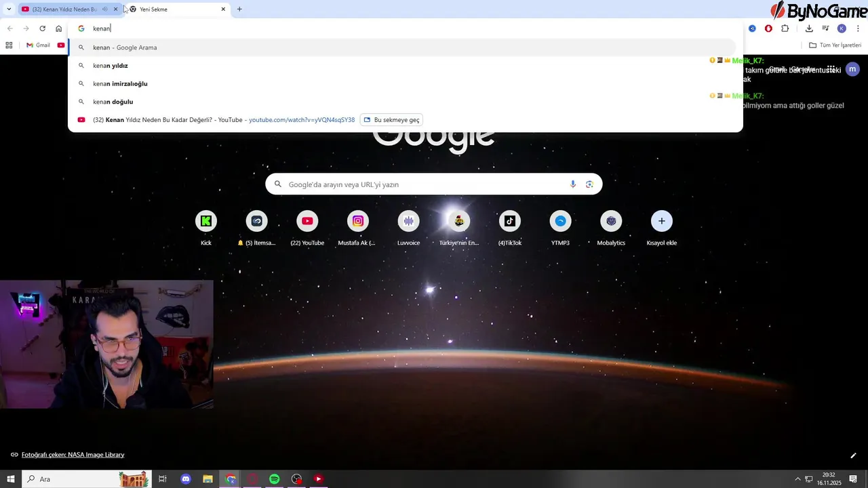
Task: Open the media controls icon
Action: [825, 28]
